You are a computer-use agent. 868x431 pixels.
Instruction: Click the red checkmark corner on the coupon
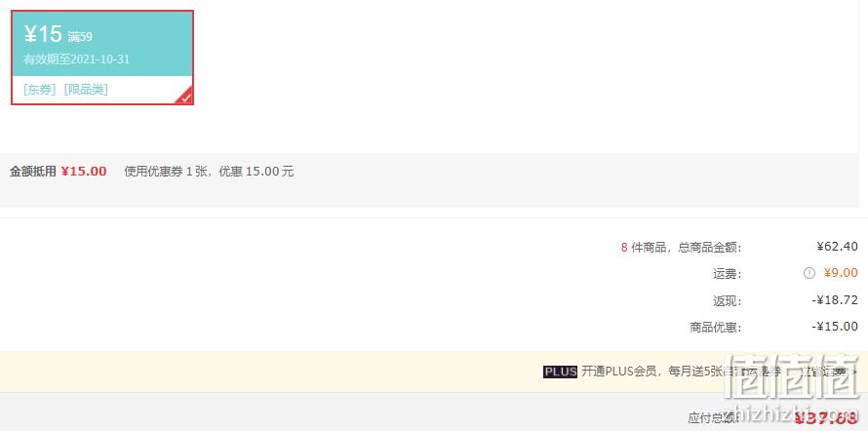[x=185, y=97]
